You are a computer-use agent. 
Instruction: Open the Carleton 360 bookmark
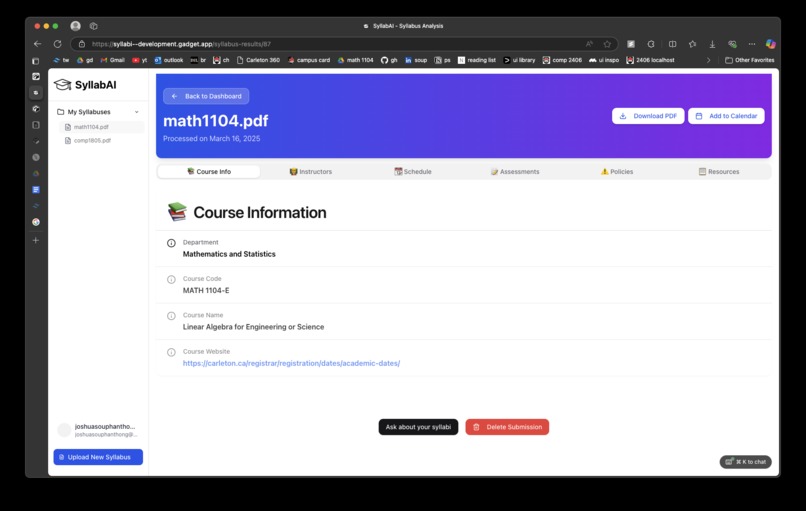258,60
